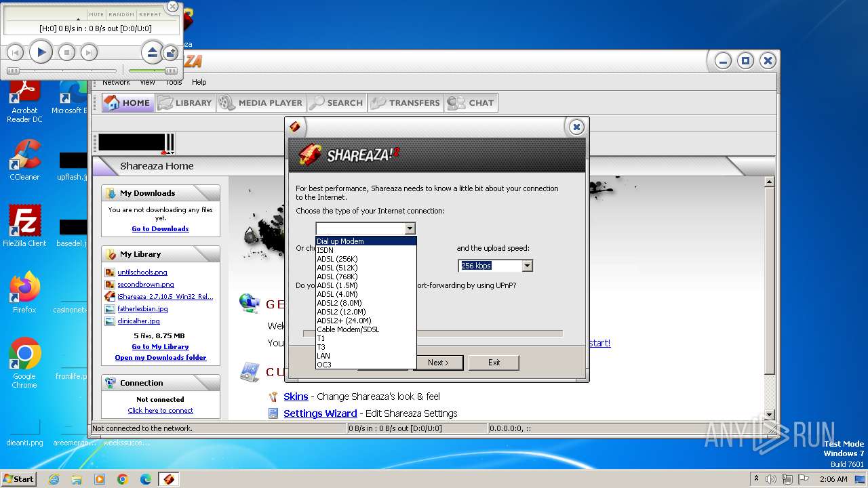Viewport: 868px width, 488px height.
Task: Click Open my Downloads folder link
Action: (x=161, y=358)
